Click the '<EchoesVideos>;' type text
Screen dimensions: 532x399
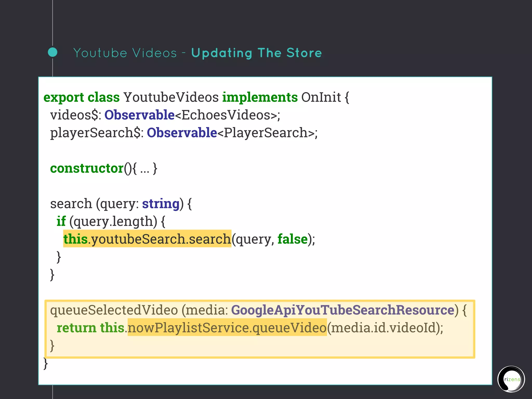pos(228,115)
